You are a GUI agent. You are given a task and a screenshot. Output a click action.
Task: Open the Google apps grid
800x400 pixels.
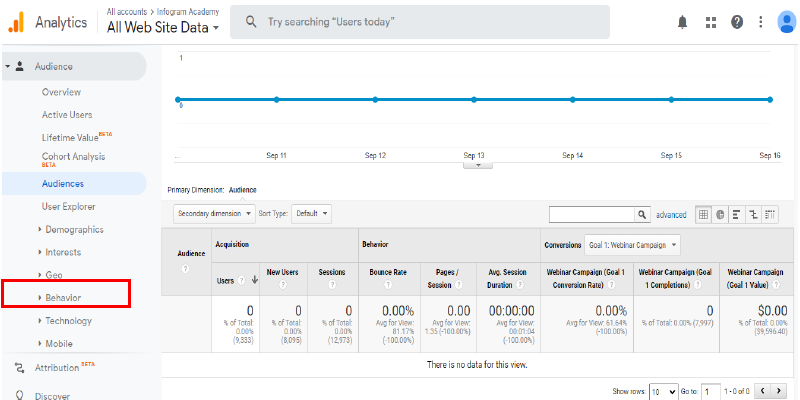[711, 22]
